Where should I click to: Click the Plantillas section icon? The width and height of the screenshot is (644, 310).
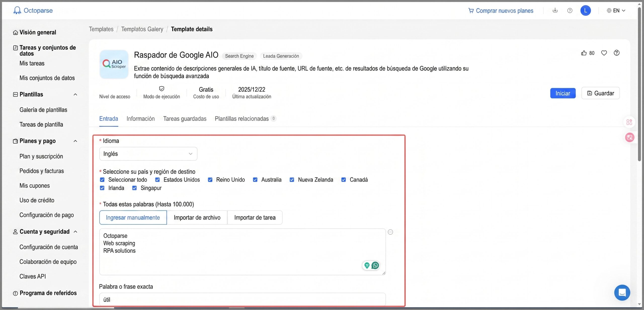point(15,94)
